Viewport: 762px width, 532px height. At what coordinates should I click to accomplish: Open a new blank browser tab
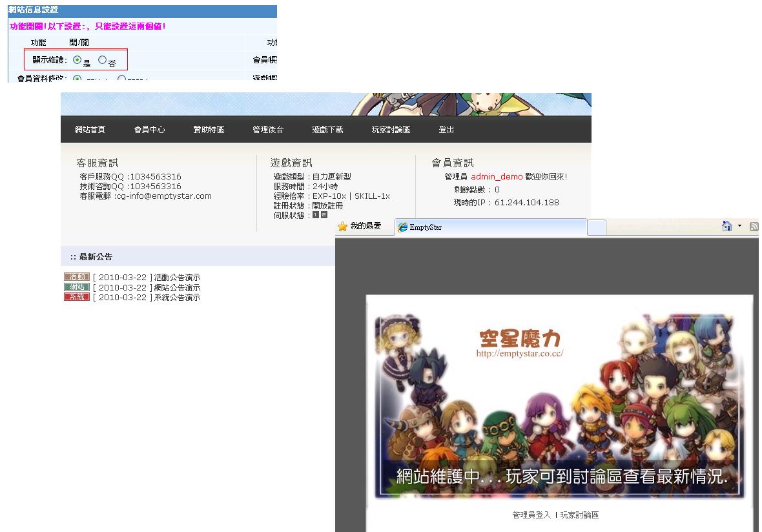coord(597,227)
